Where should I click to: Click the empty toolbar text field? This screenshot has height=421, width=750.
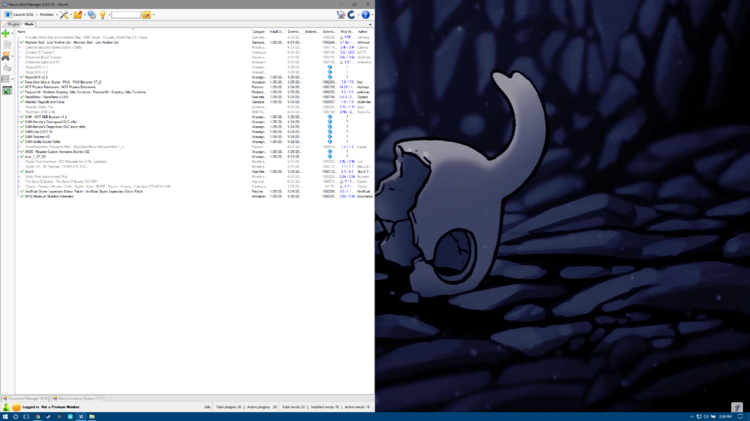[126, 15]
